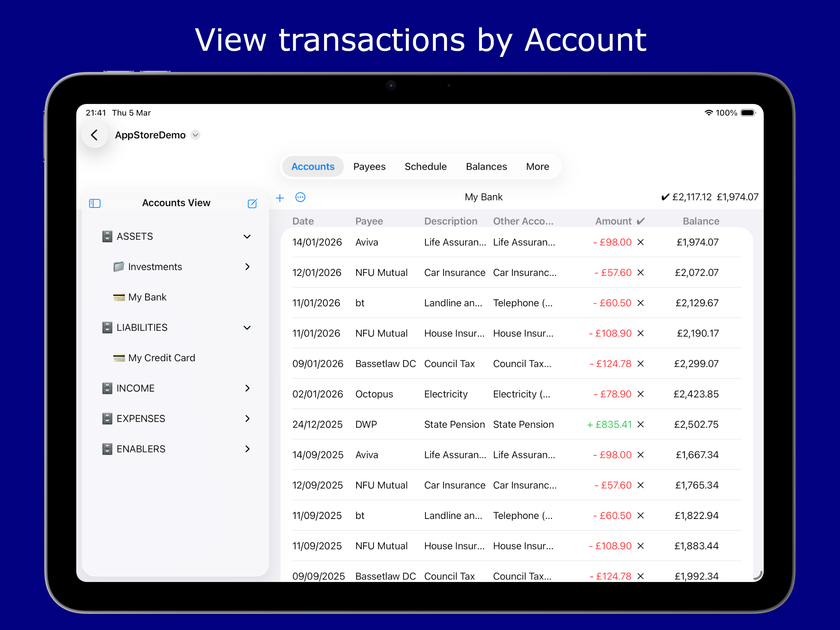Toggle cleared mark on 12/09/2025 Car Insurance row

click(641, 485)
